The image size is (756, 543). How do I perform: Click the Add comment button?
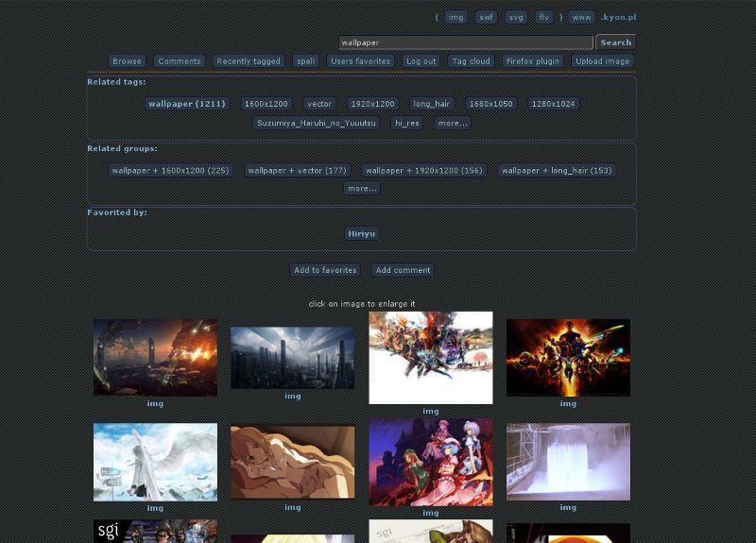[x=404, y=270]
